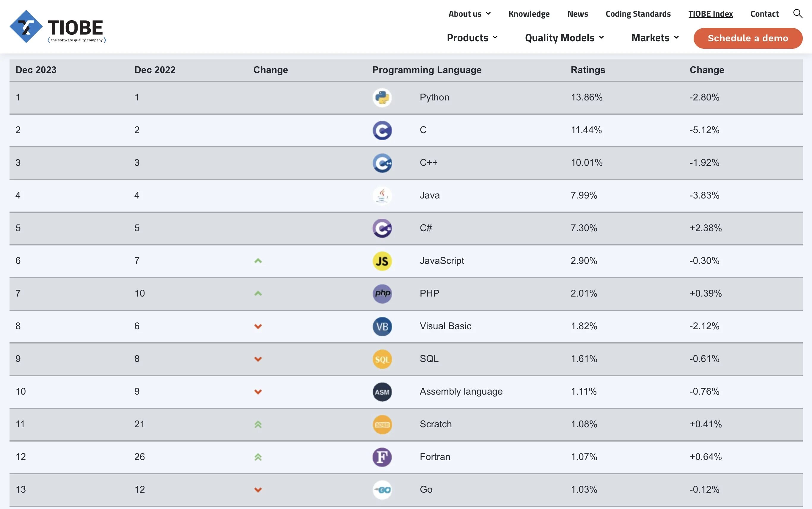
Task: Click the 11.44% rating value
Action: 586,130
